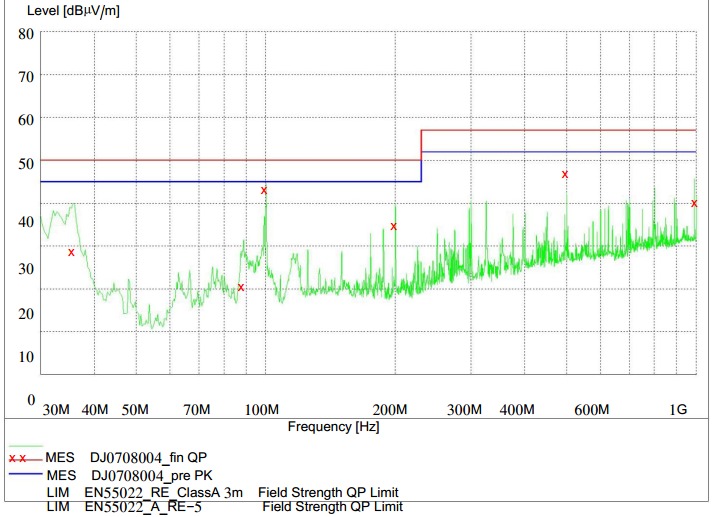Click the 1G frequency axis label

679,409
